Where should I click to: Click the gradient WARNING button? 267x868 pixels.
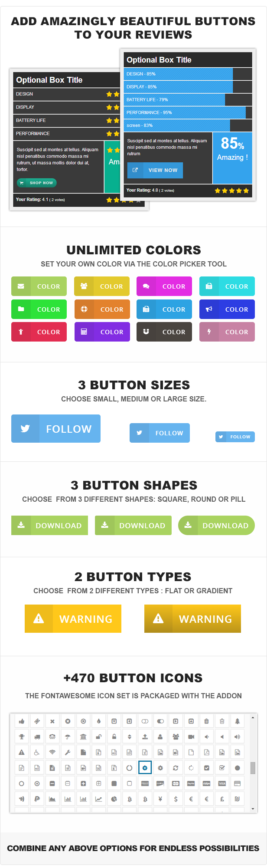(192, 619)
